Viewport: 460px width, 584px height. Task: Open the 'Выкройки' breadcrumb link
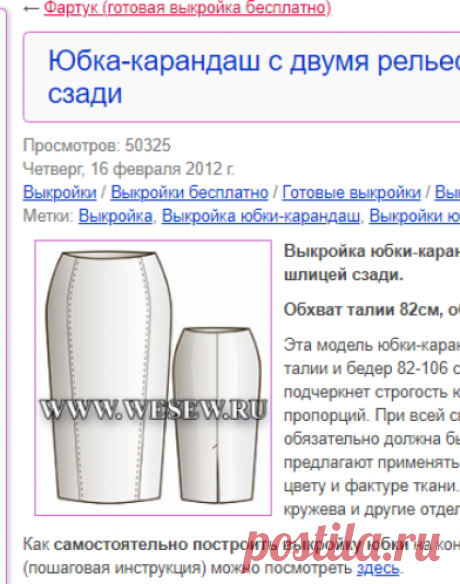tap(60, 193)
